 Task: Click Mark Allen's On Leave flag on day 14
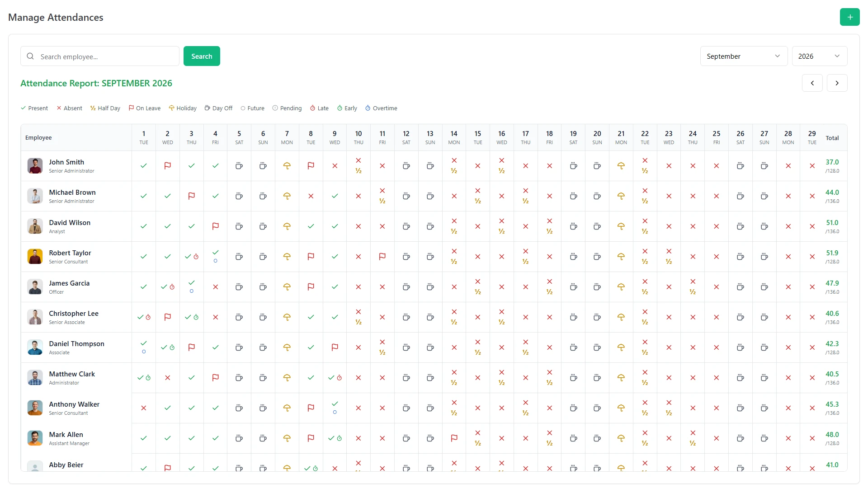454,438
